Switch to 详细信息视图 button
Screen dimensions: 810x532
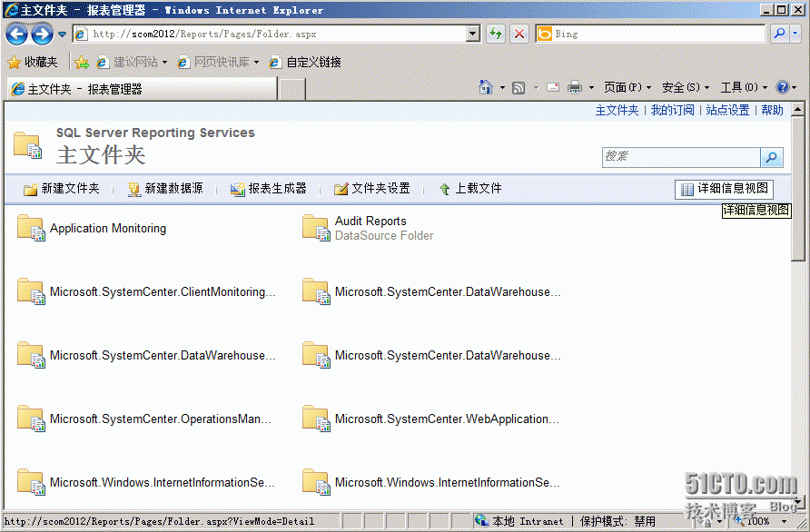click(x=725, y=189)
